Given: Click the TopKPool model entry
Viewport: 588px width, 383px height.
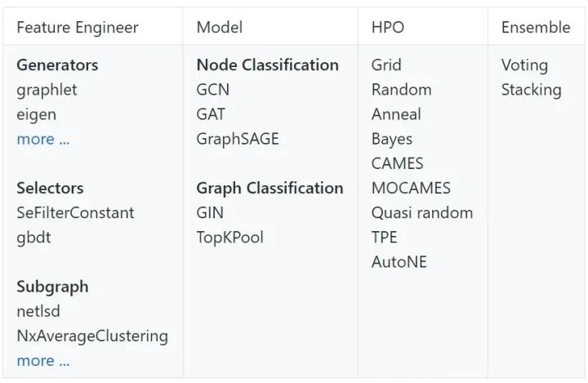Looking at the screenshot, I should tap(229, 238).
